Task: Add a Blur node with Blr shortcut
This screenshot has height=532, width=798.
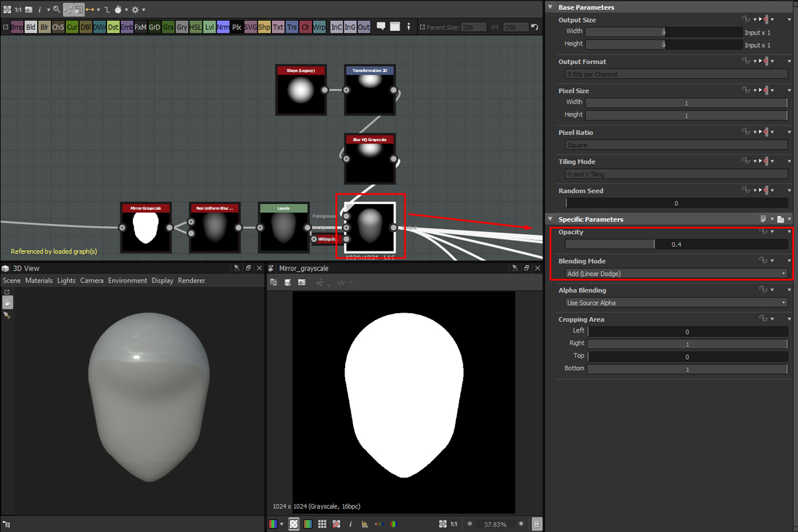Action: [45, 27]
